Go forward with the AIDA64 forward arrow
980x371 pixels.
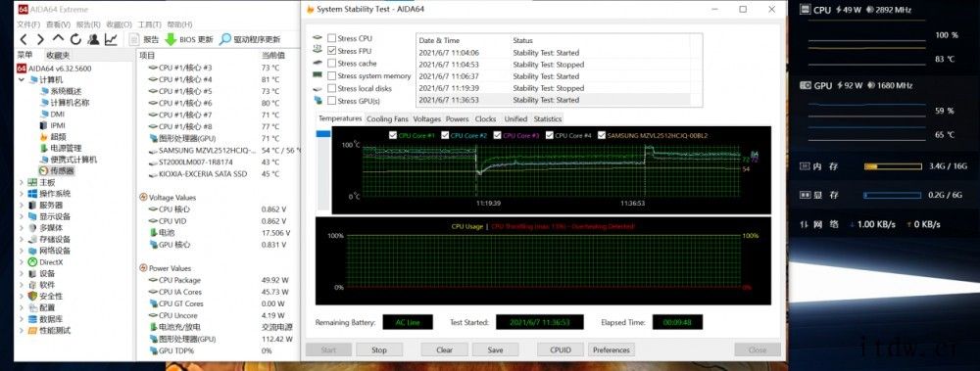pyautogui.click(x=40, y=39)
